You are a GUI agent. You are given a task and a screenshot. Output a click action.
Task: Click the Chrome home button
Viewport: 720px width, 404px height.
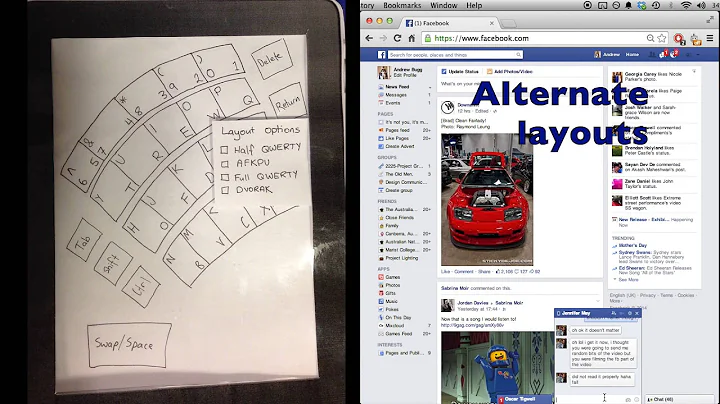click(412, 39)
